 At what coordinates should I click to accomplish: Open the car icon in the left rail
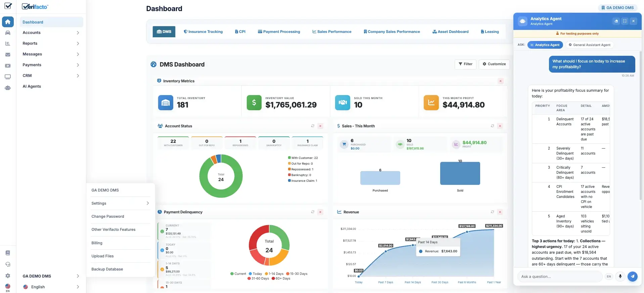[x=8, y=33]
